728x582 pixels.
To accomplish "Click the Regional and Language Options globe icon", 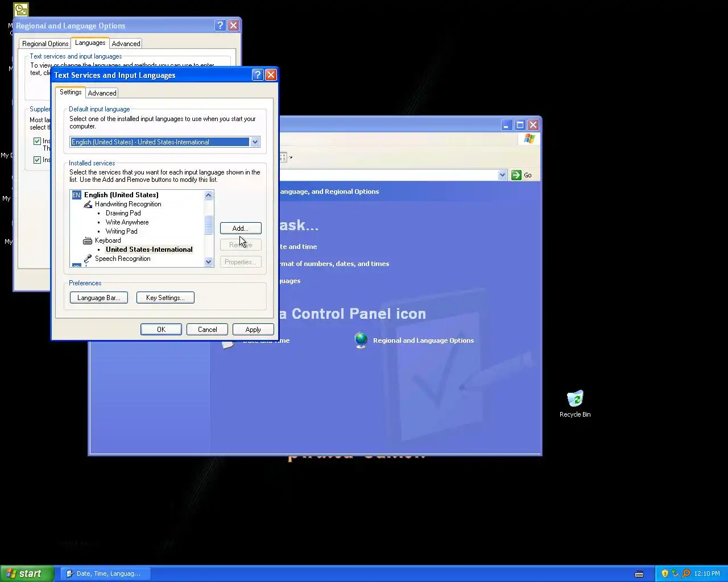I will (361, 340).
